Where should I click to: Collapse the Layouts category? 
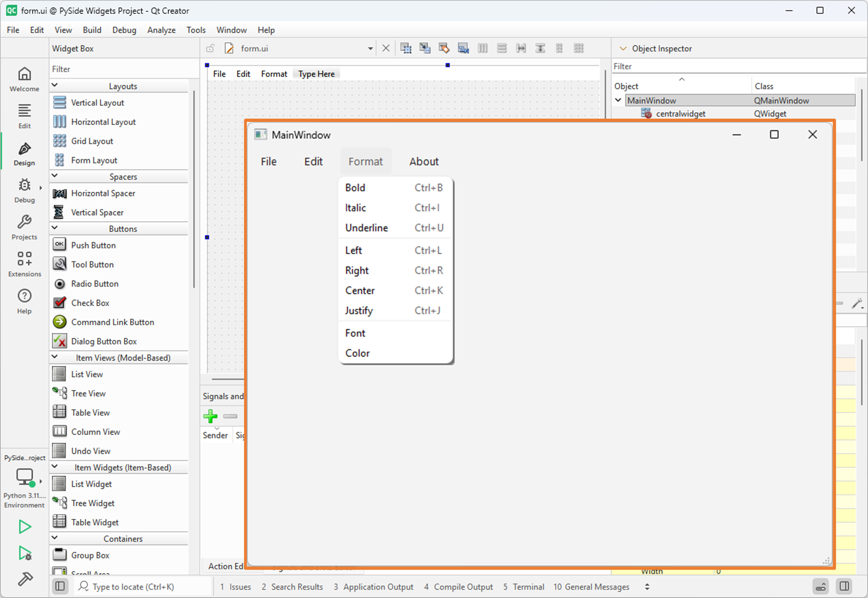54,86
